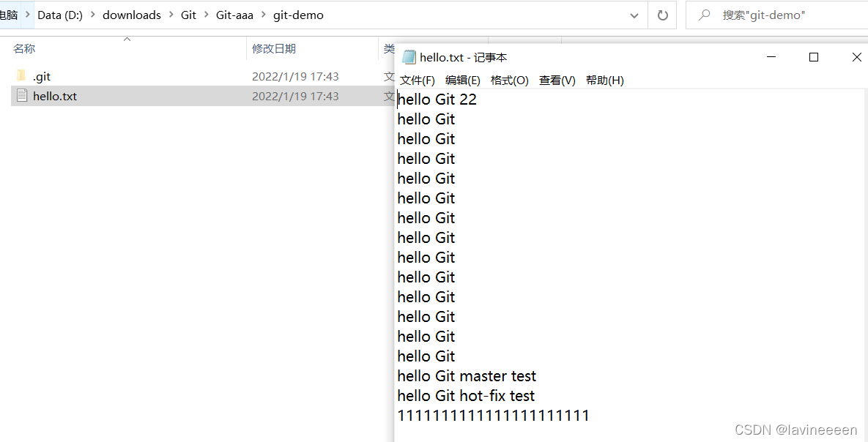This screenshot has width=868, height=442.
Task: Expand the breadcrumb arrow after downloads
Action: point(171,14)
